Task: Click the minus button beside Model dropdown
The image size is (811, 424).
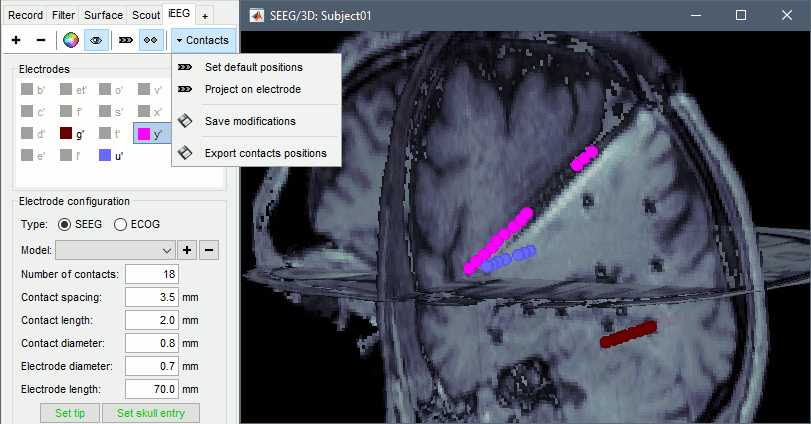Action: pos(209,249)
